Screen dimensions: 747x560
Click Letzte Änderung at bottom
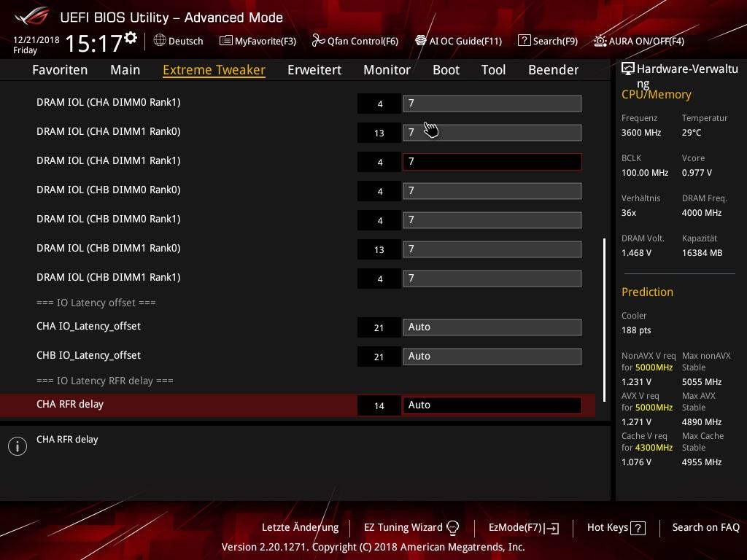[300, 527]
